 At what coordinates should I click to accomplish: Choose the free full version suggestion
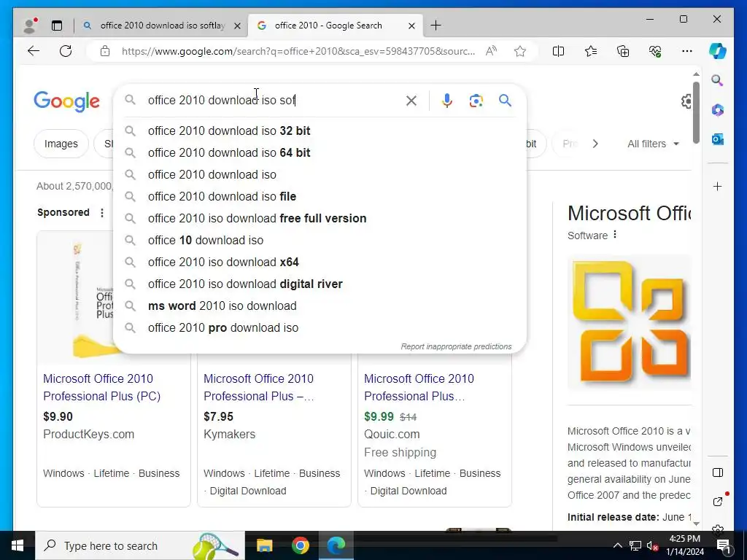[320, 219]
